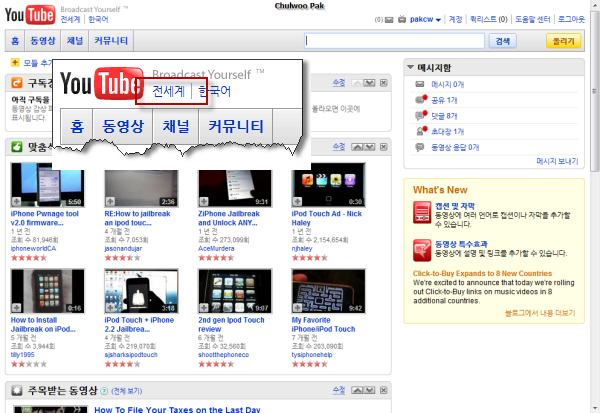Add iPhone Pwnage tool video to quicklist via plus icon
The width and height of the screenshot is (600, 413).
[16, 201]
